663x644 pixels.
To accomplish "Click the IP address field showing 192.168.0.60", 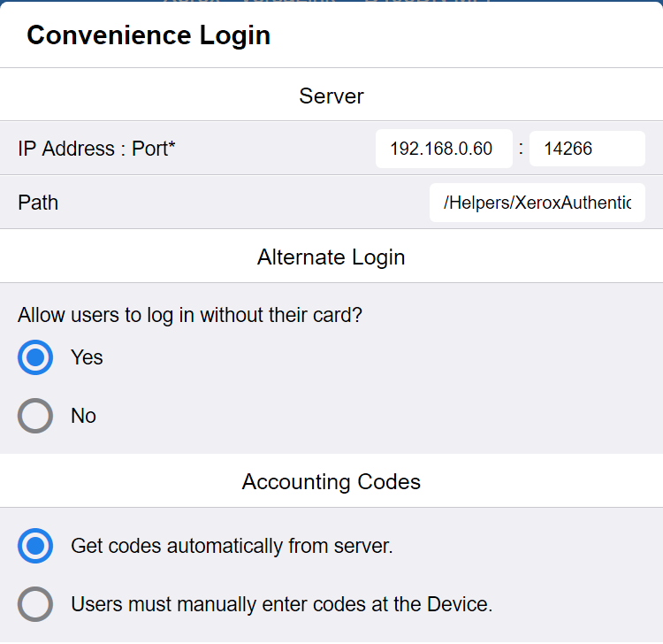I will click(443, 149).
